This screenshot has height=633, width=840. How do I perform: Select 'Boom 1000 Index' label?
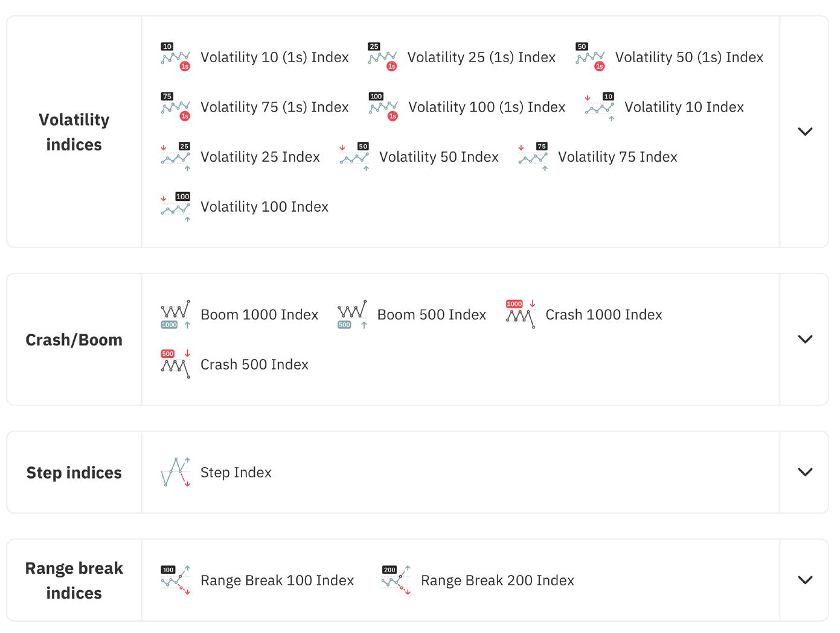(259, 315)
